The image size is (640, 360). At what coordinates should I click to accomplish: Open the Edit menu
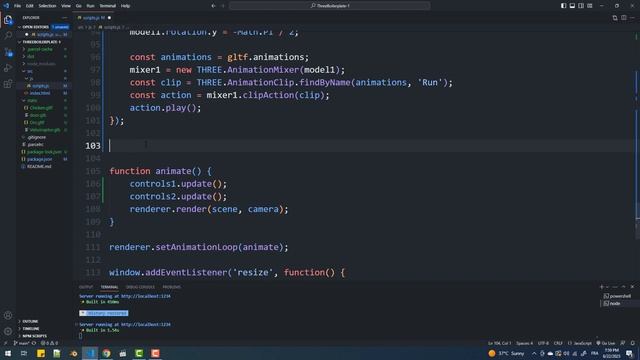30,6
